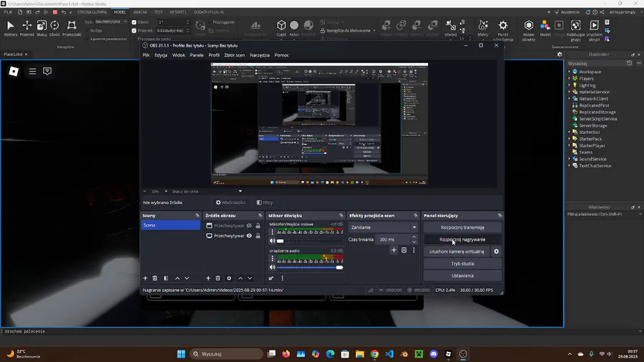The image size is (644, 362).
Task: Select the Przekształć transform tool
Action: pyautogui.click(x=72, y=29)
